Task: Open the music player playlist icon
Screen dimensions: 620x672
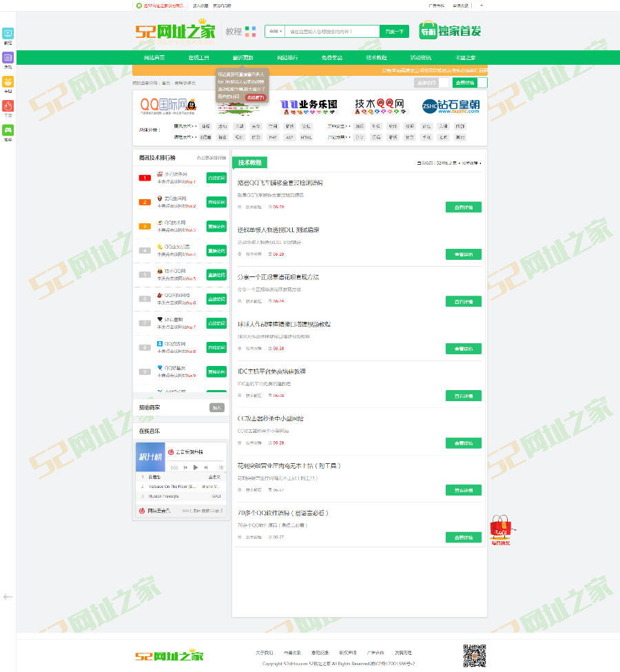Action: point(221,467)
